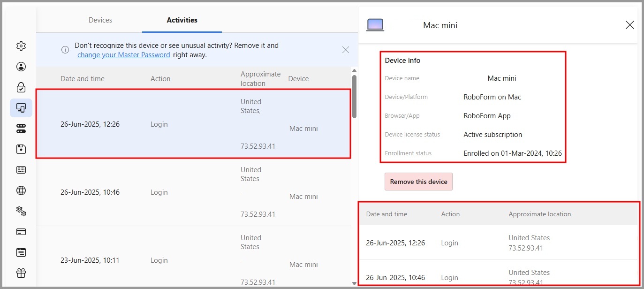Viewport: 644px width, 289px height.
Task: Click the Date and time column header in activity list
Action: coord(83,79)
